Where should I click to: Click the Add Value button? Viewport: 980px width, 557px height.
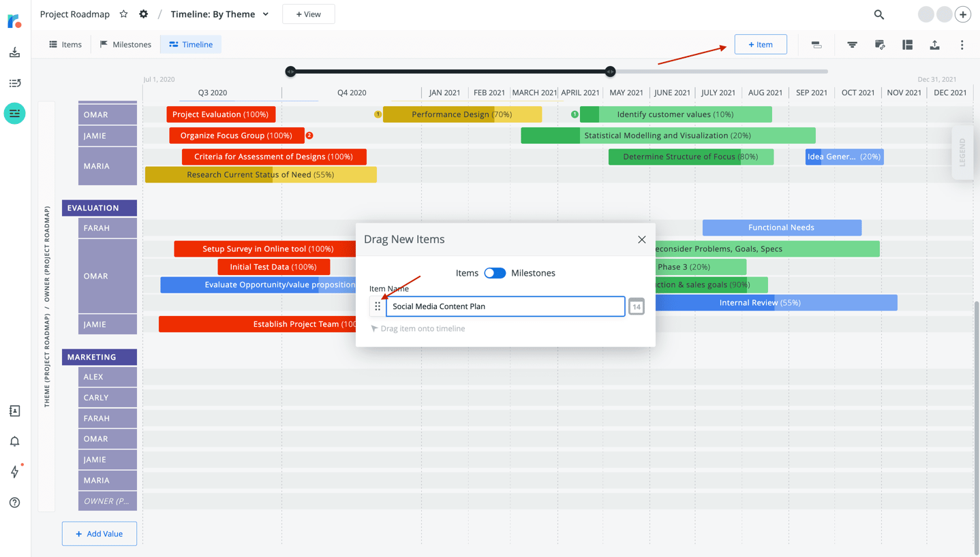(99, 533)
